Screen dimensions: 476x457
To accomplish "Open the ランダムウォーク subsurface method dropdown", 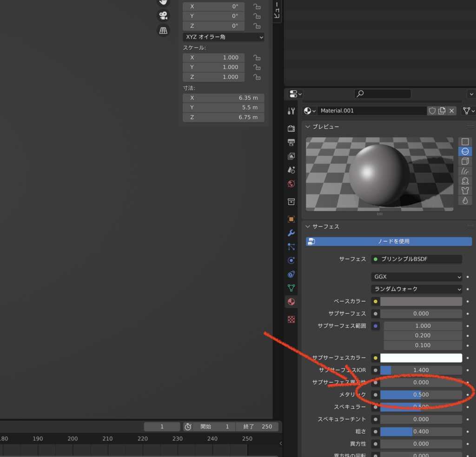I will pyautogui.click(x=417, y=289).
